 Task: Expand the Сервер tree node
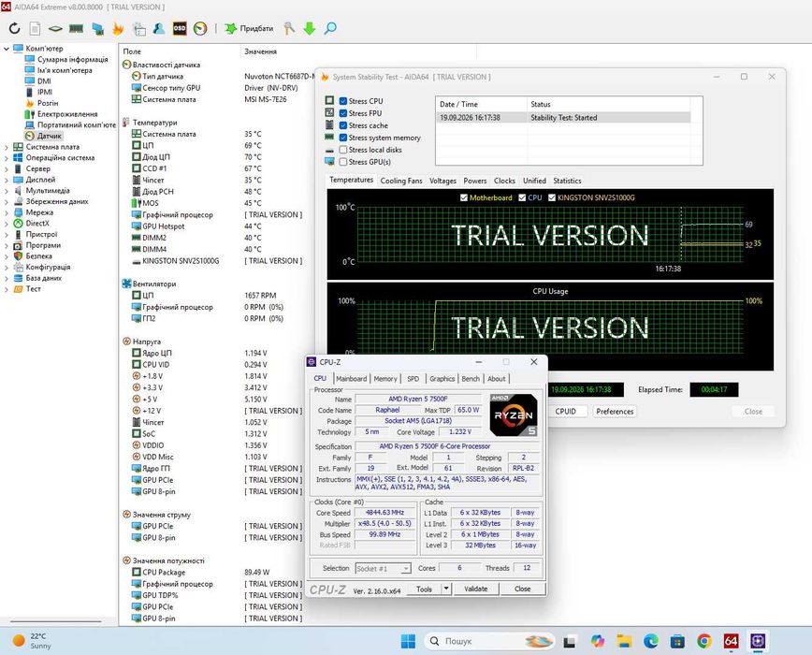coord(7,168)
